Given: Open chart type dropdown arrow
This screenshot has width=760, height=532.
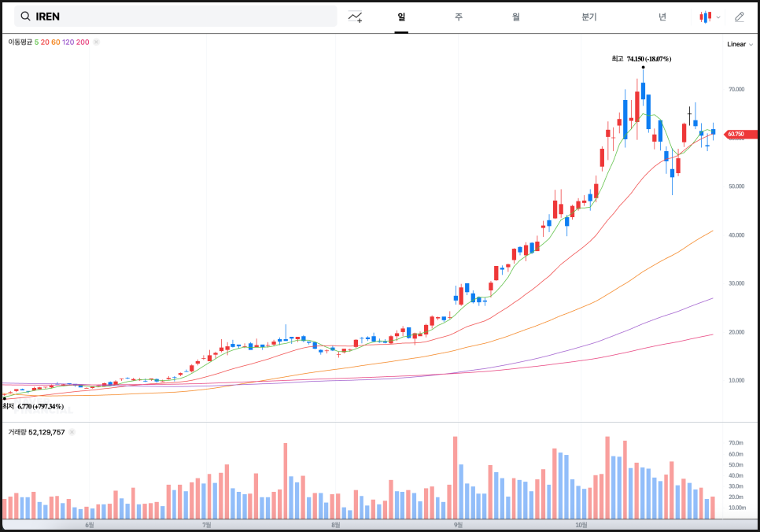Looking at the screenshot, I should 718,17.
